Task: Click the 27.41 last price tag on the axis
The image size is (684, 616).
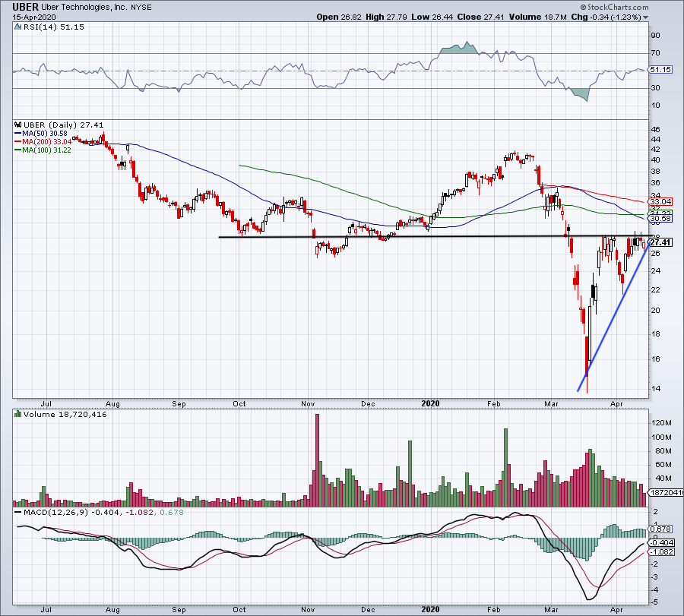Action: click(660, 242)
